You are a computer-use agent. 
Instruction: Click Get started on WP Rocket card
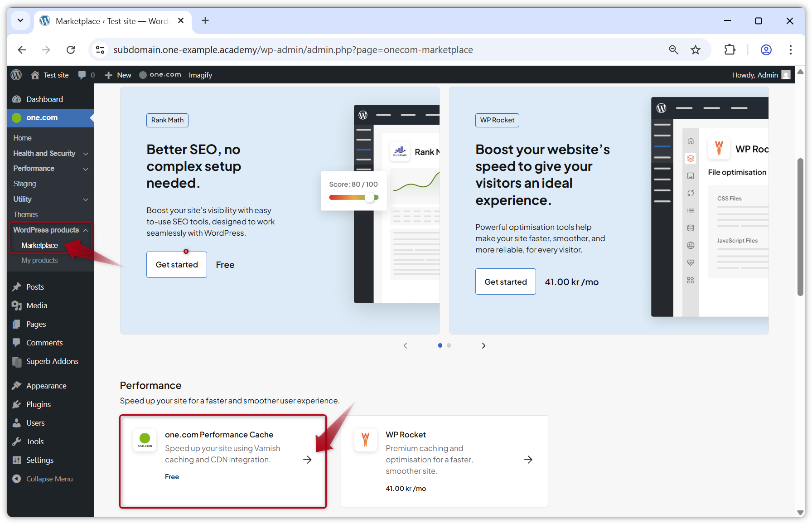[x=505, y=281]
